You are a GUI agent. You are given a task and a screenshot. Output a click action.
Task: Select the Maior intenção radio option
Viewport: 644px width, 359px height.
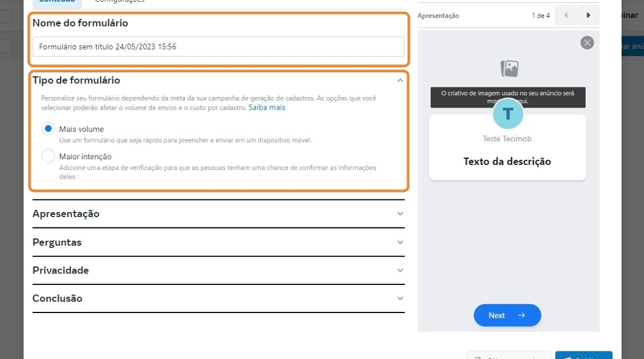coord(48,156)
